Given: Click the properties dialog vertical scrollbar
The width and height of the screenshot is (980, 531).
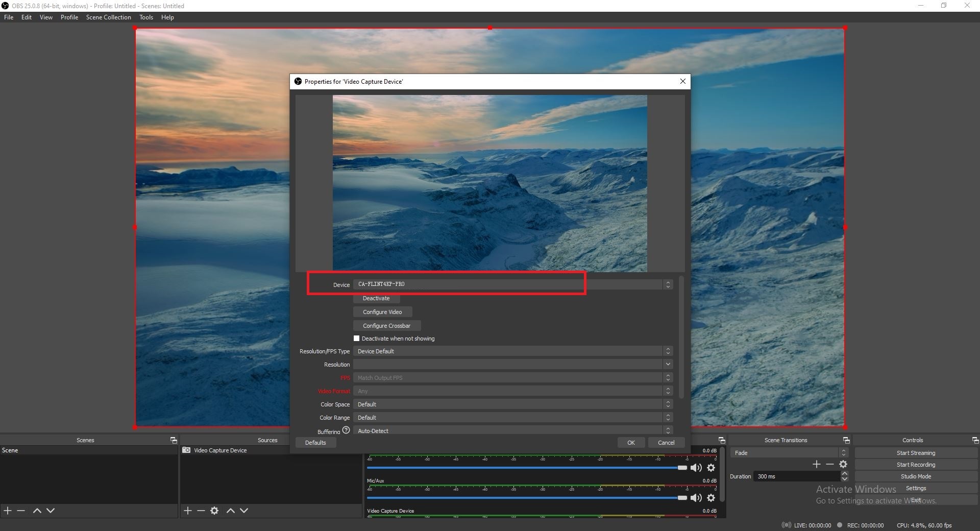Looking at the screenshot, I should (681, 337).
